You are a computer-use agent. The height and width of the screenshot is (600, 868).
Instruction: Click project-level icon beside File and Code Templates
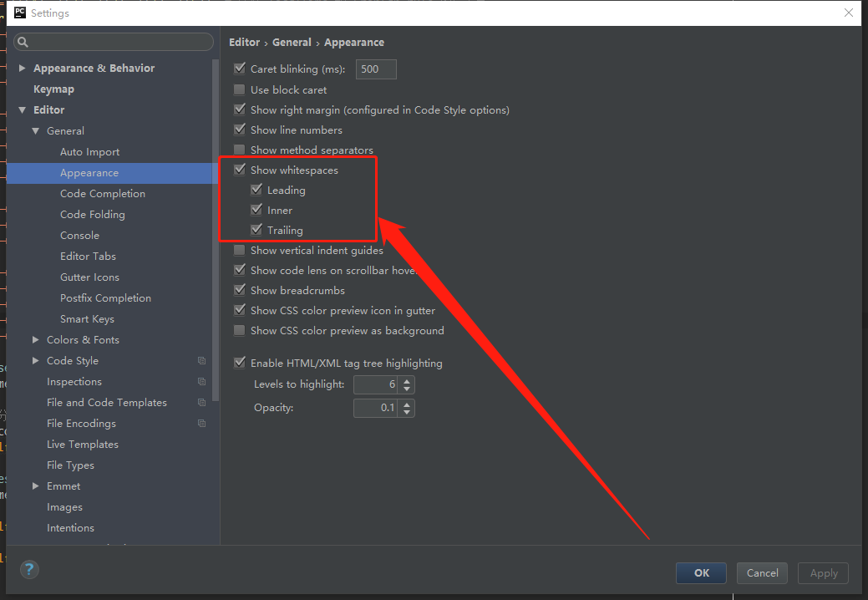coord(201,403)
